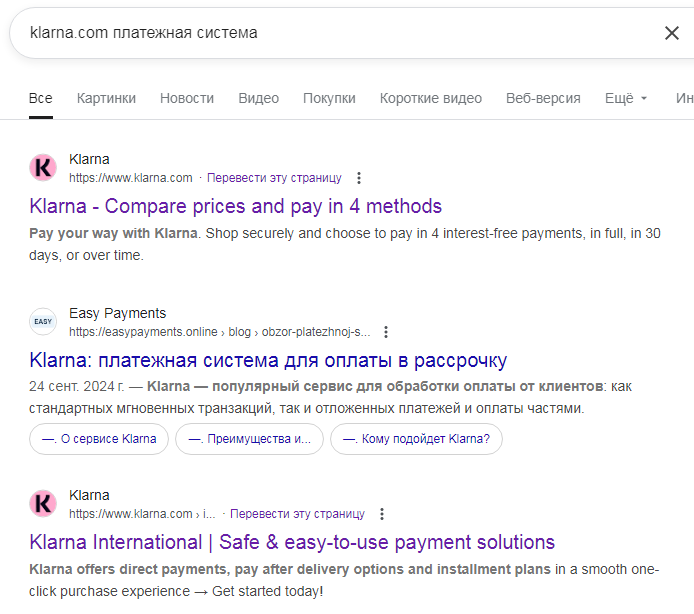Click the Easy Payments site favicon
Screen dimensions: 694x614
(x=43, y=322)
